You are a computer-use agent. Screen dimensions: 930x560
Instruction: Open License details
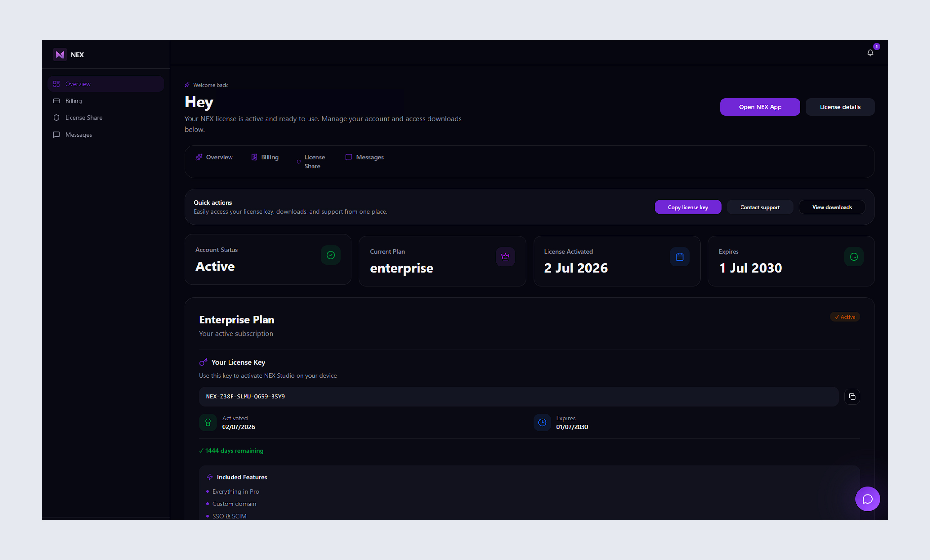[x=840, y=107]
